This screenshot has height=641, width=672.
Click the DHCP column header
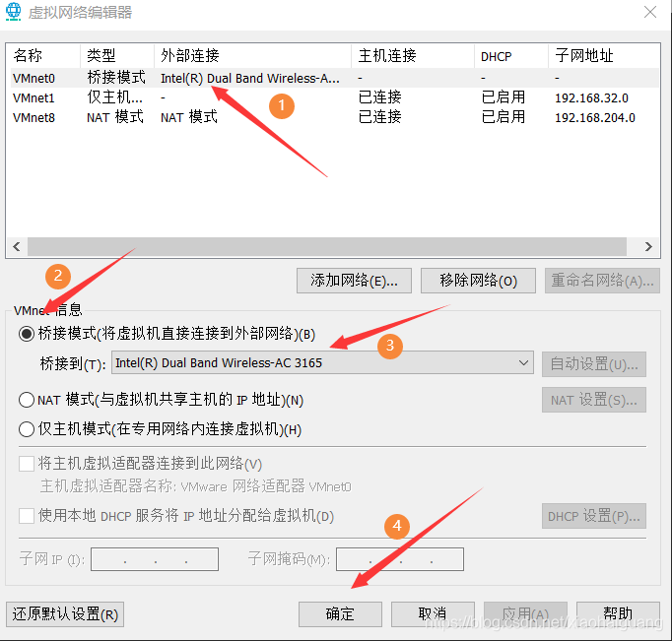(x=511, y=56)
